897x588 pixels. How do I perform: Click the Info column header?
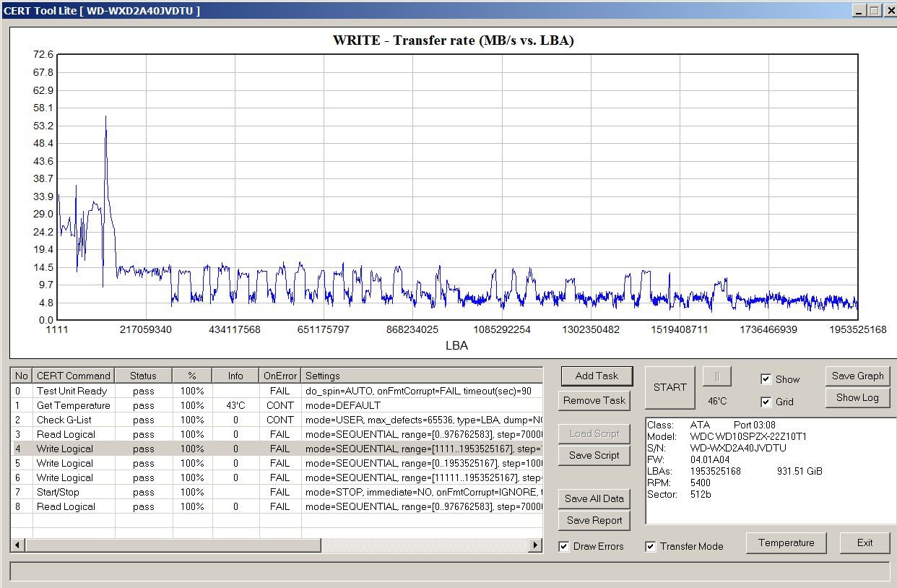coord(235,376)
